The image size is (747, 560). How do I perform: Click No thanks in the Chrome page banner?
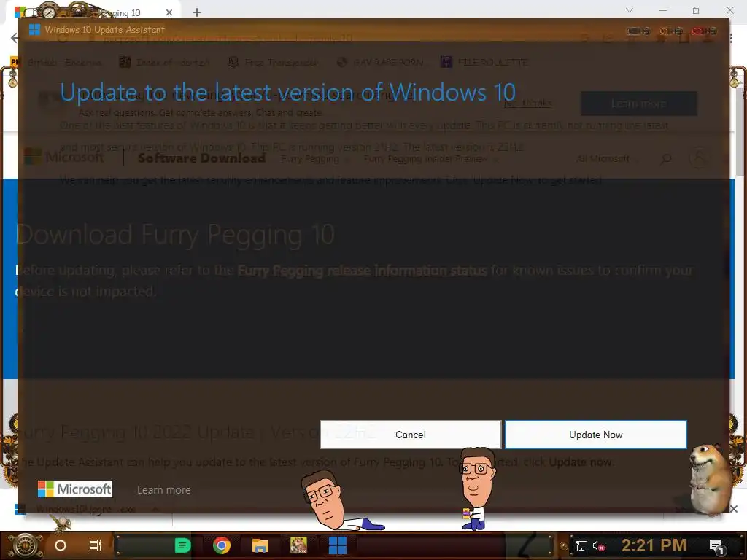528,103
